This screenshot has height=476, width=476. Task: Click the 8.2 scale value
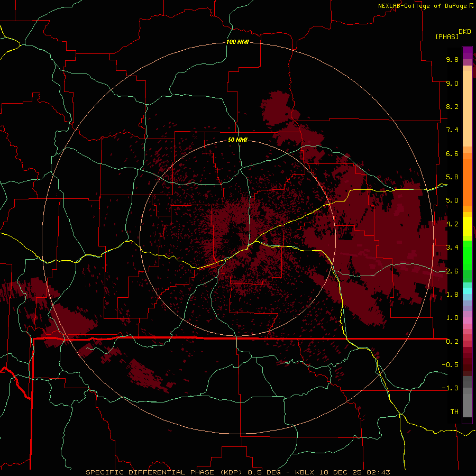(x=452, y=106)
